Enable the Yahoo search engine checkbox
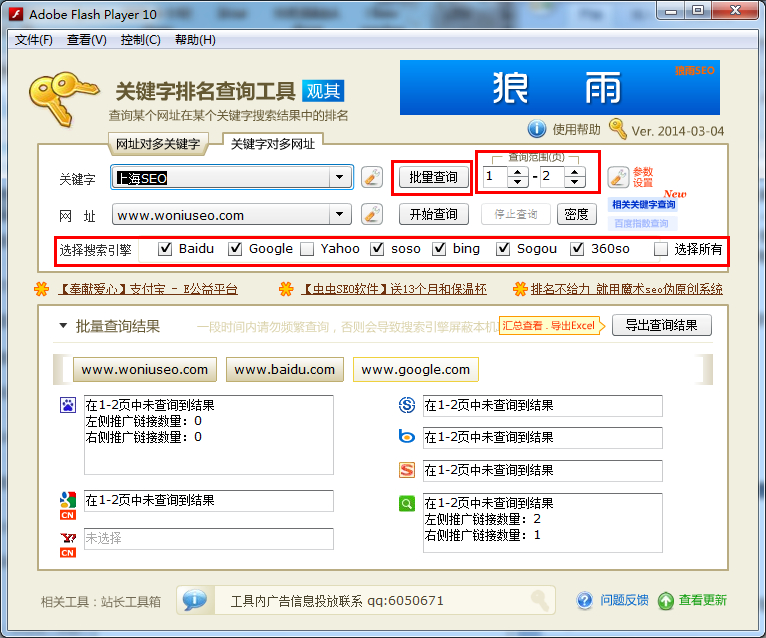Screen dimensions: 766x638 coord(308,249)
